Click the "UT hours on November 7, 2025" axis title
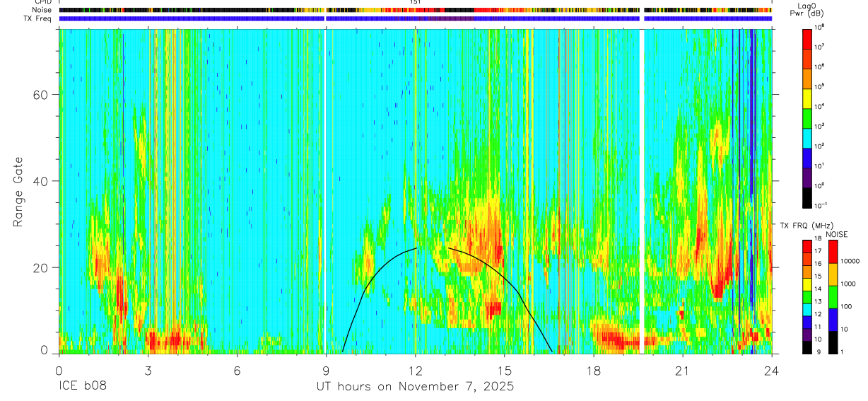The height and width of the screenshot is (401, 868). (414, 387)
